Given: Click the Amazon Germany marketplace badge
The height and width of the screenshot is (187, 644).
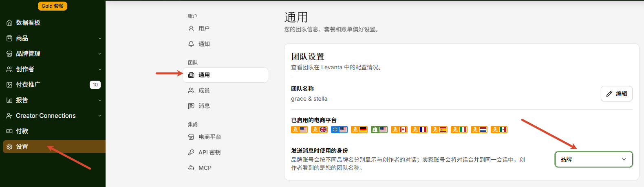Looking at the screenshot, I should [359, 130].
